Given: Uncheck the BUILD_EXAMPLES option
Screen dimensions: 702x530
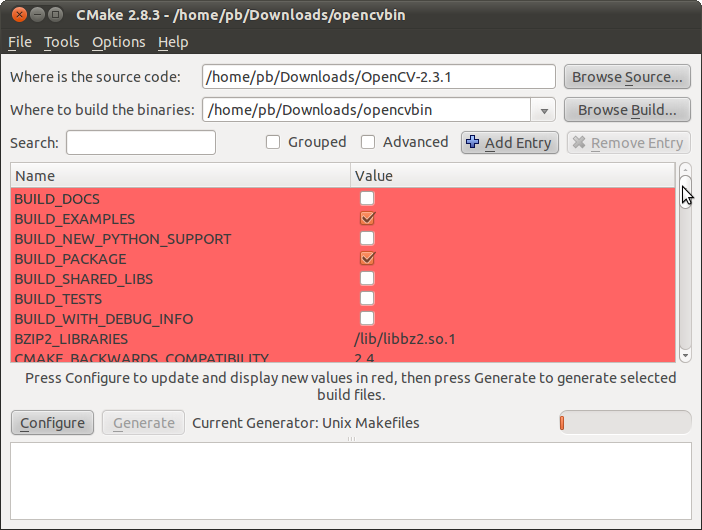Looking at the screenshot, I should click(367, 218).
